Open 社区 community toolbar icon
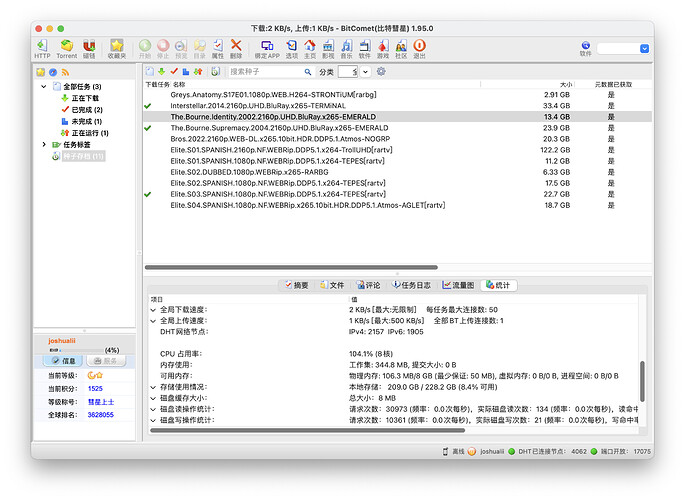This screenshot has height=500, width=685. point(401,48)
